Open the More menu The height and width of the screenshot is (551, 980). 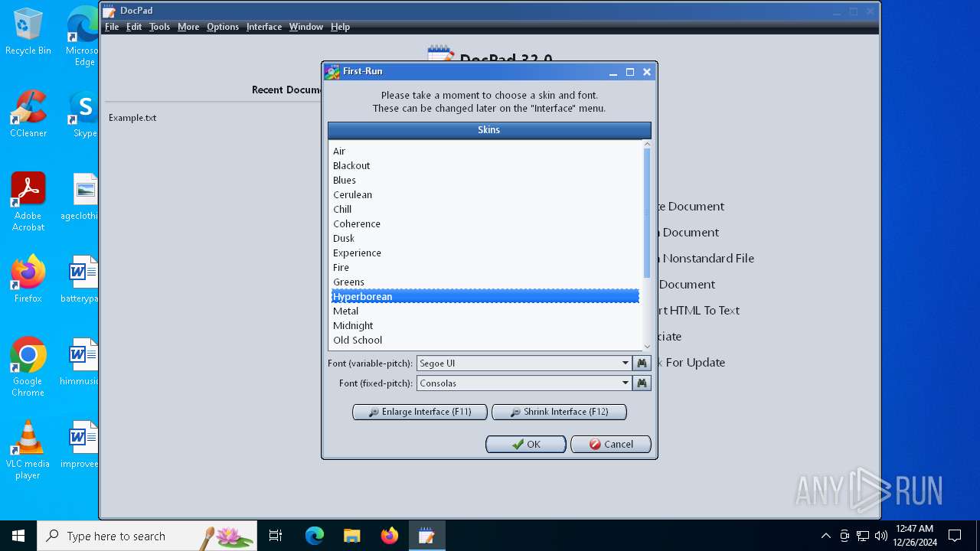coord(188,27)
